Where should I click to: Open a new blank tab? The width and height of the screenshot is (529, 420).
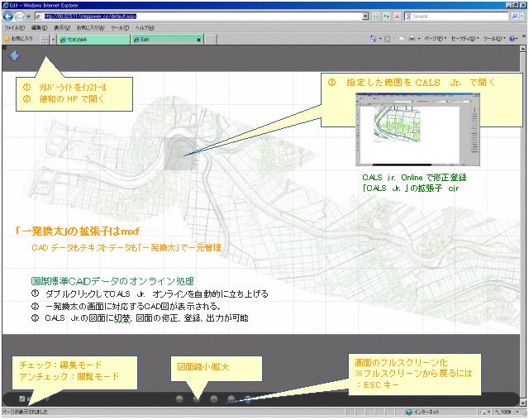click(x=211, y=40)
